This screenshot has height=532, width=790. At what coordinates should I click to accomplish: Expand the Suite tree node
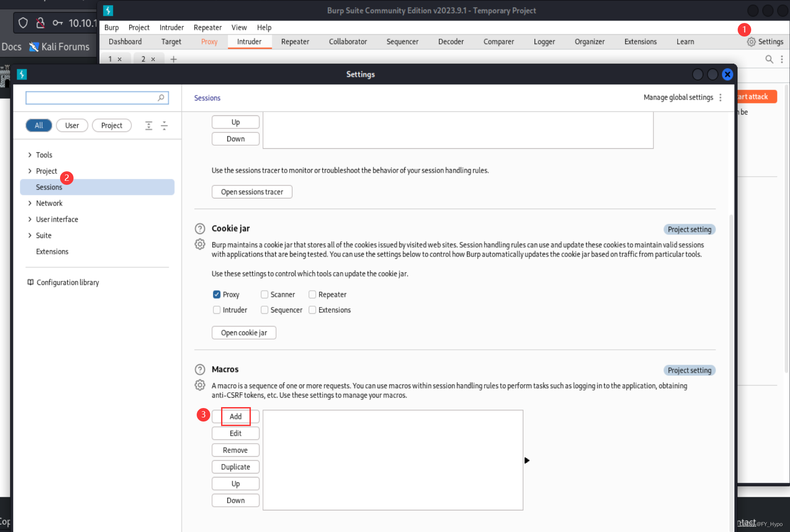click(30, 235)
